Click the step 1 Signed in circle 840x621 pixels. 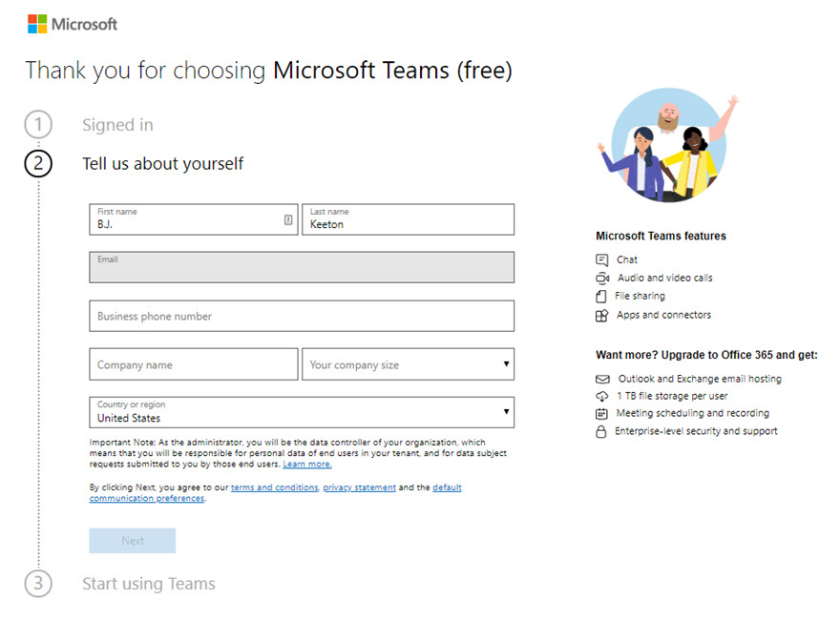click(38, 124)
